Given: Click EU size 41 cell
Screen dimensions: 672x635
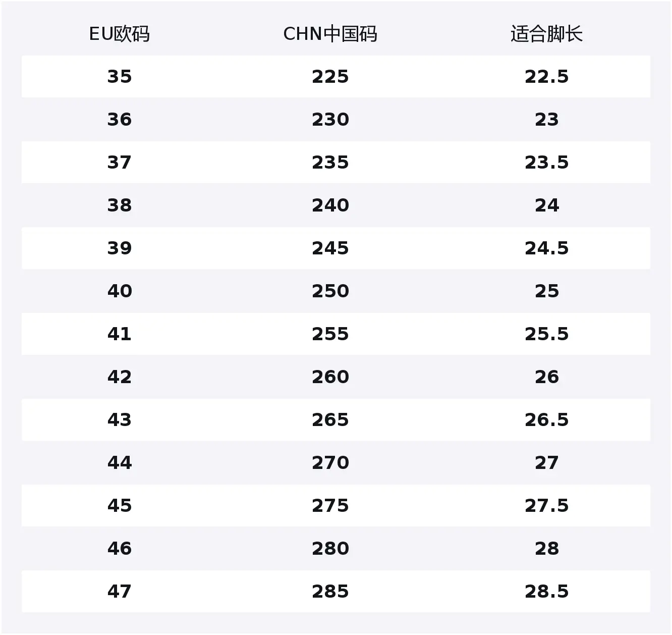Looking at the screenshot, I should tap(120, 334).
